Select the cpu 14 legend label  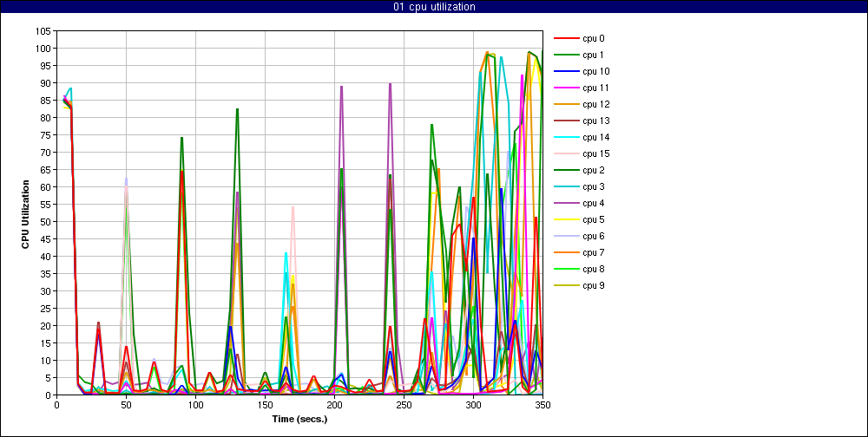595,137
